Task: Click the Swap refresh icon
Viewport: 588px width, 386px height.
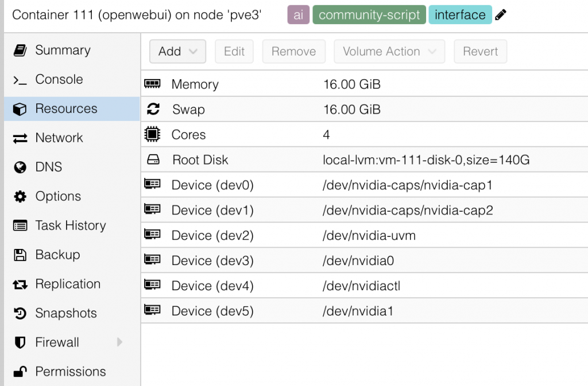Action: [x=153, y=110]
